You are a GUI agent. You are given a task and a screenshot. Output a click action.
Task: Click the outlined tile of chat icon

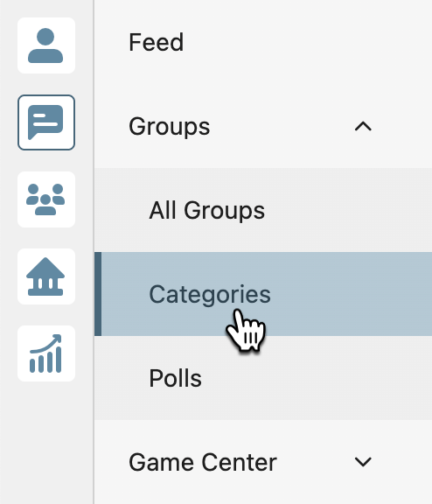(46, 122)
